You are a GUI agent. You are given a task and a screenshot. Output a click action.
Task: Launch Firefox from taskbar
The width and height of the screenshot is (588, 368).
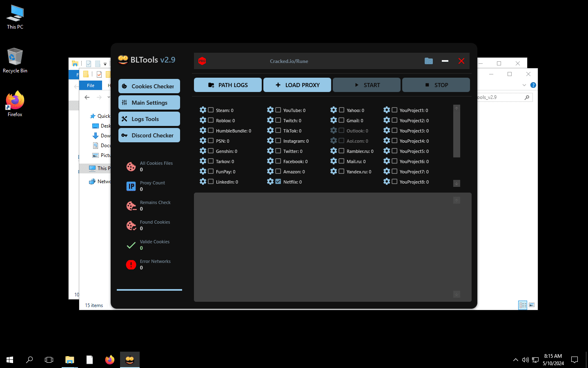click(x=110, y=360)
